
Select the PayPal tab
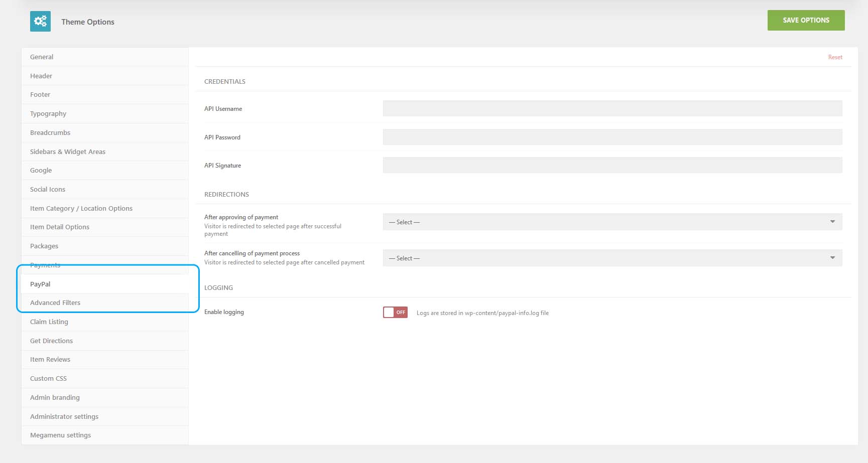tap(105, 284)
